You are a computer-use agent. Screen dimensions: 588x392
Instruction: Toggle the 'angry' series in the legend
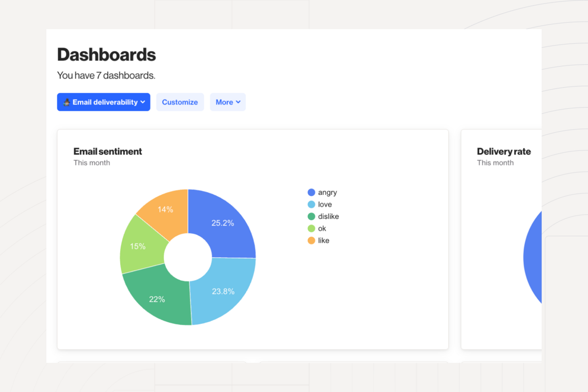pyautogui.click(x=327, y=192)
